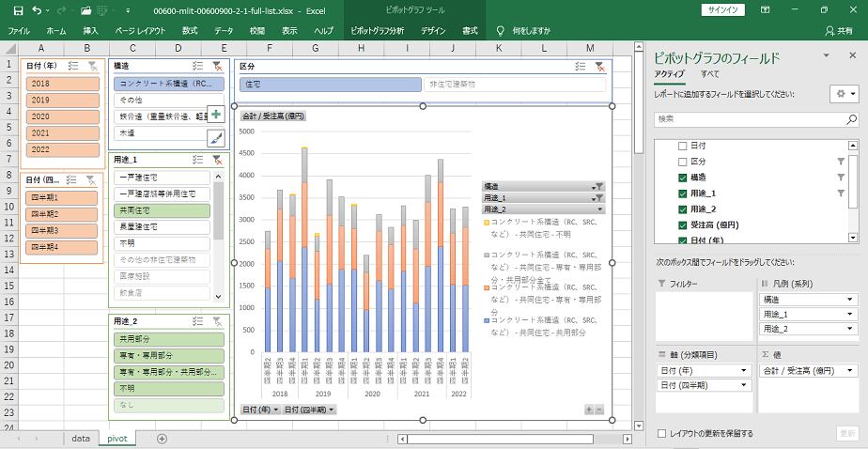The width and height of the screenshot is (868, 449).
Task: Uncheck the 用途_2 field checkbox
Action: pos(683,209)
